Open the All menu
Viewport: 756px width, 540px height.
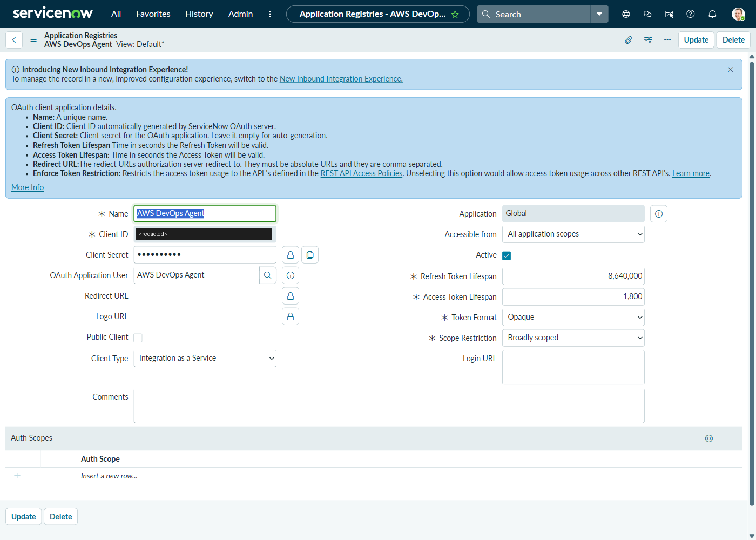(x=116, y=14)
